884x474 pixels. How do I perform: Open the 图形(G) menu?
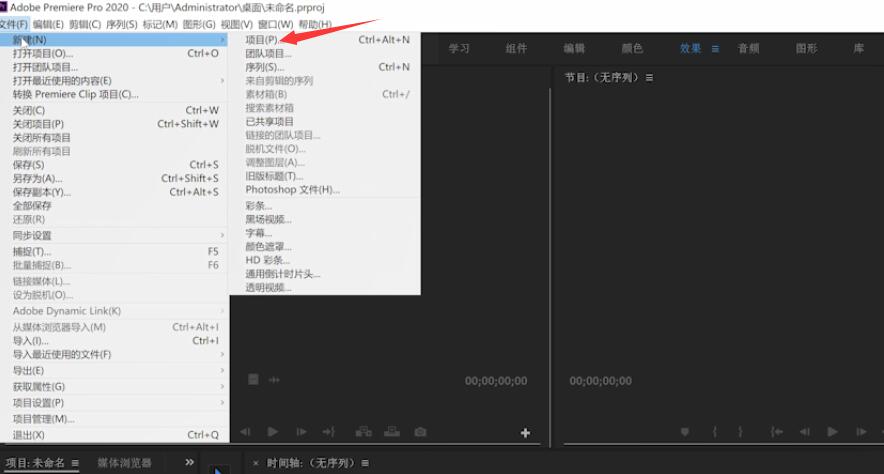(199, 24)
